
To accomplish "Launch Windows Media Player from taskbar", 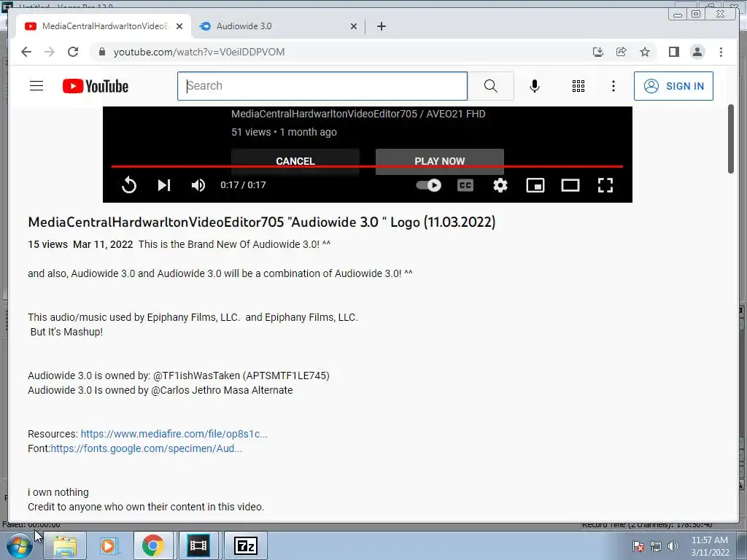I will click(x=108, y=545).
